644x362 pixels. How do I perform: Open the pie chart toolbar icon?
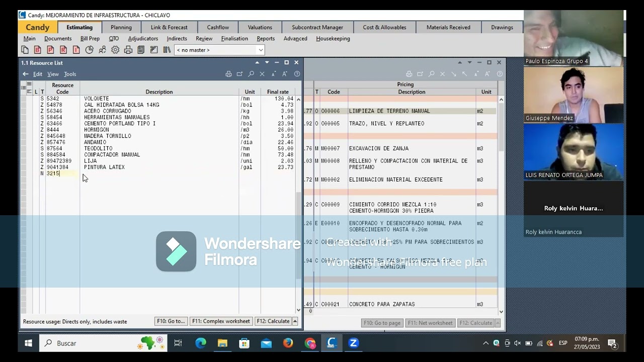click(89, 50)
